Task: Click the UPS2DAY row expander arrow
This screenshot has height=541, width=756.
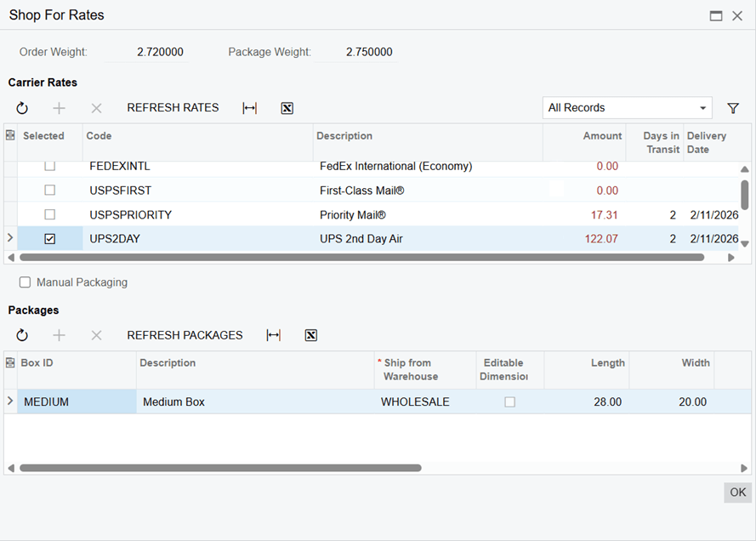Action: coord(9,239)
